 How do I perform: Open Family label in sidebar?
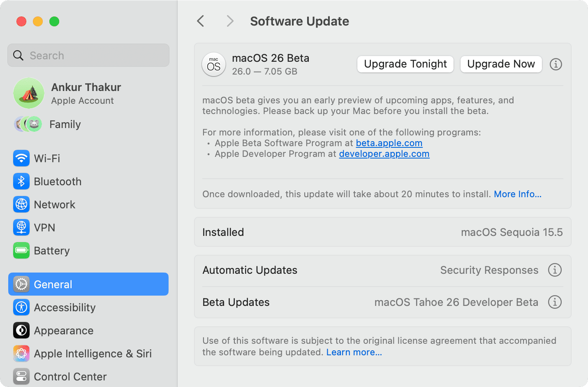(65, 124)
